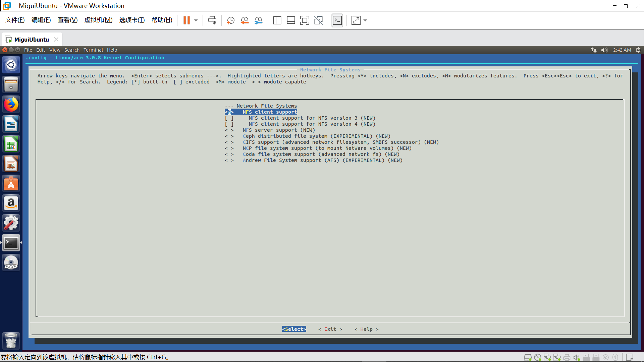This screenshot has height=362, width=644.
Task: Toggle the NFS version 3 client support checkbox
Action: click(x=229, y=118)
